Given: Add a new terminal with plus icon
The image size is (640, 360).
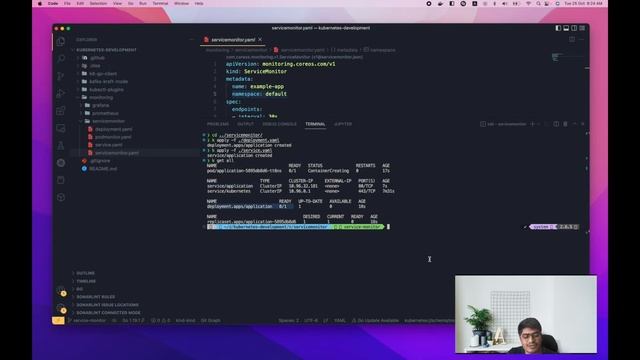Looking at the screenshot, I should click(532, 124).
